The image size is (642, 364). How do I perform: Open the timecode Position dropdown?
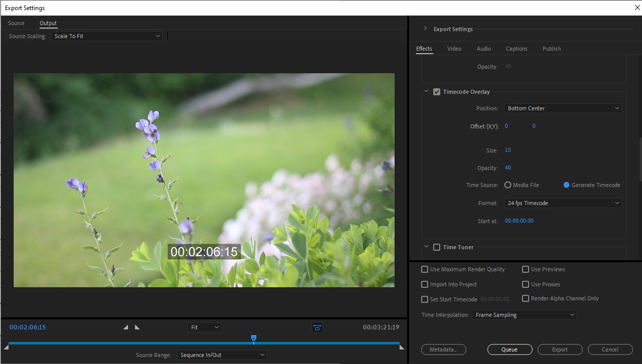pyautogui.click(x=562, y=108)
